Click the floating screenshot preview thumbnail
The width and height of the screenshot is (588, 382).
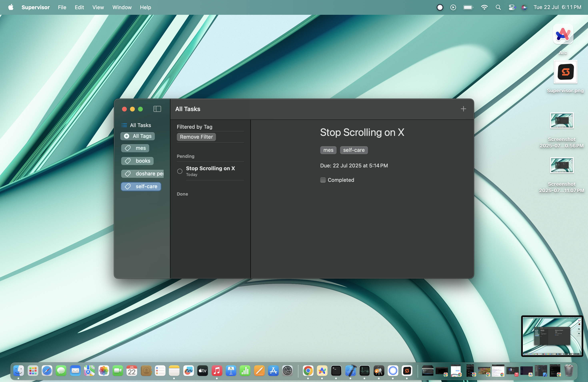coord(552,336)
